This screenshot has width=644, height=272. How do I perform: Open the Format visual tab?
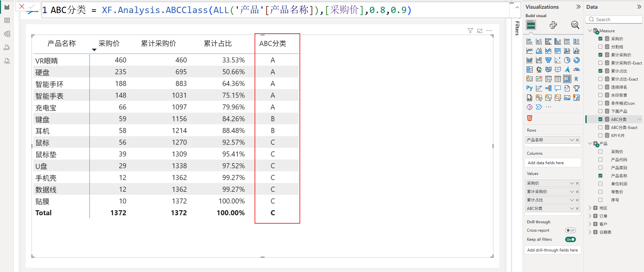pyautogui.click(x=553, y=25)
